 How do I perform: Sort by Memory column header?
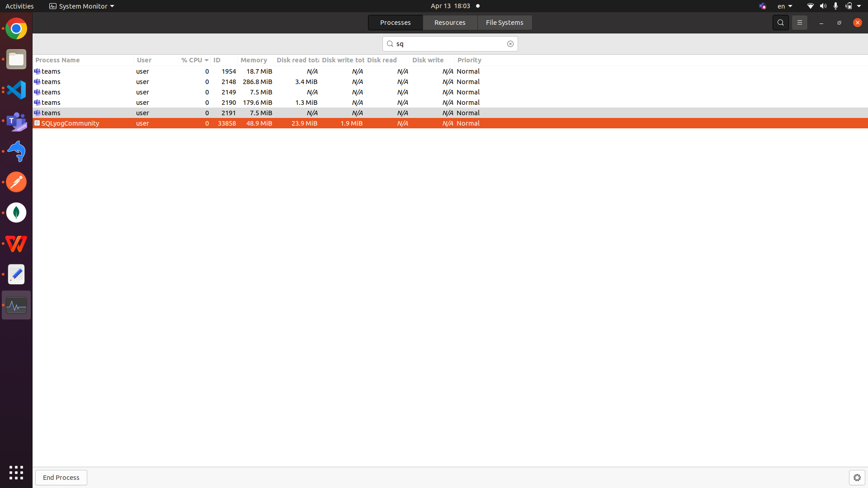click(255, 60)
